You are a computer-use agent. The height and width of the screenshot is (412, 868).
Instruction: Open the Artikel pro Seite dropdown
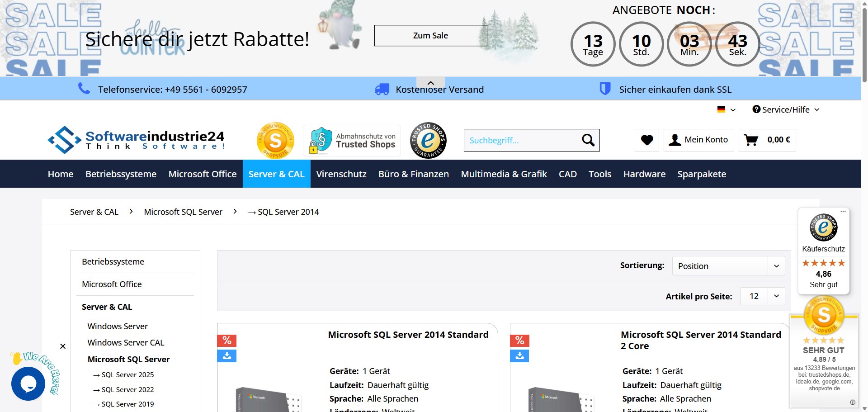[x=762, y=296]
